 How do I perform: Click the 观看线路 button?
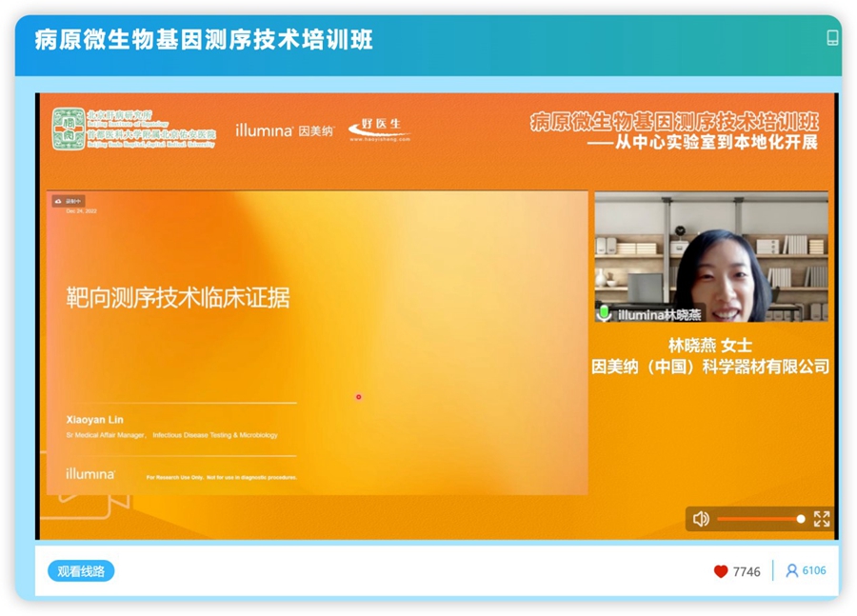[81, 571]
